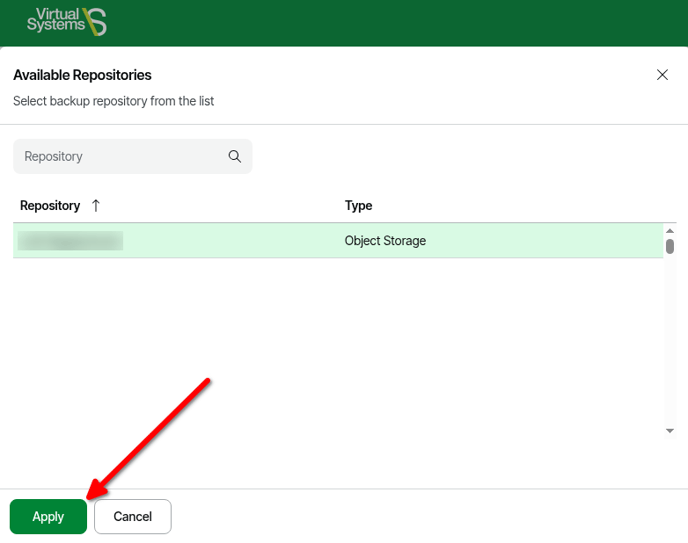
Task: Click the list scrollbar thumb
Action: tap(670, 246)
